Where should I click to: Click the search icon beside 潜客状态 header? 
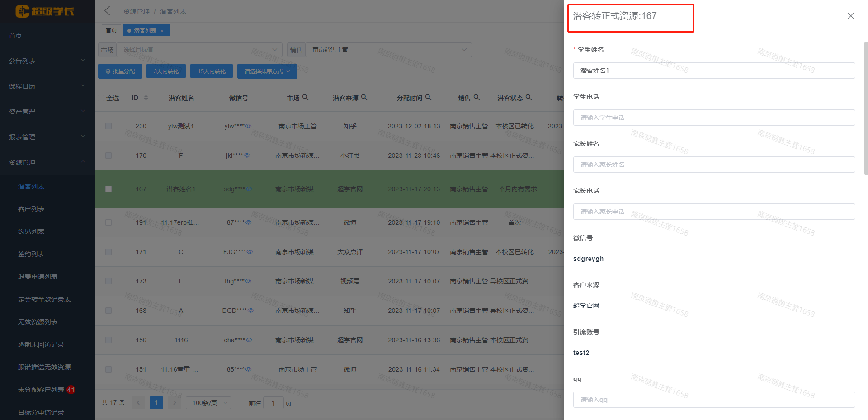(x=528, y=97)
